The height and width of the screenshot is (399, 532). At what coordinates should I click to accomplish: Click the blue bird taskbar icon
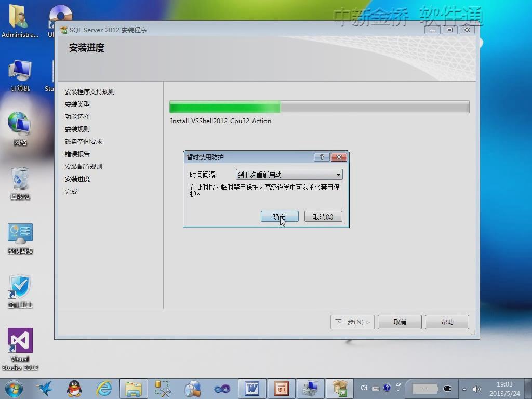(x=45, y=389)
